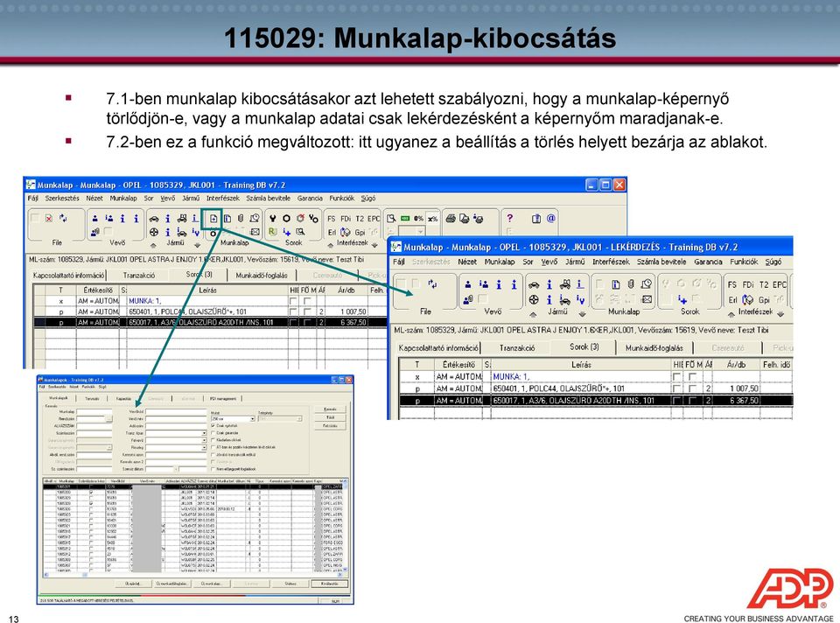Click price cell '6 367,50' in LEKÉRDEZÉS window

pos(736,400)
